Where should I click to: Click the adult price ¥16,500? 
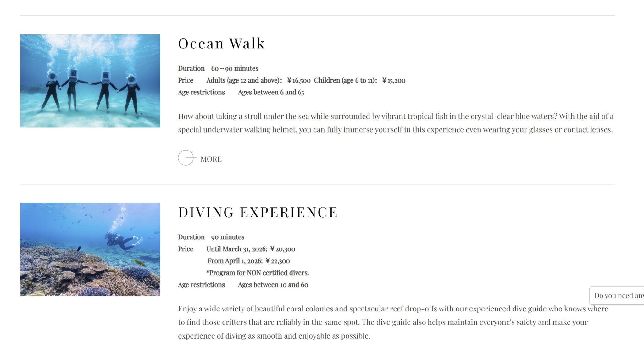tap(298, 80)
